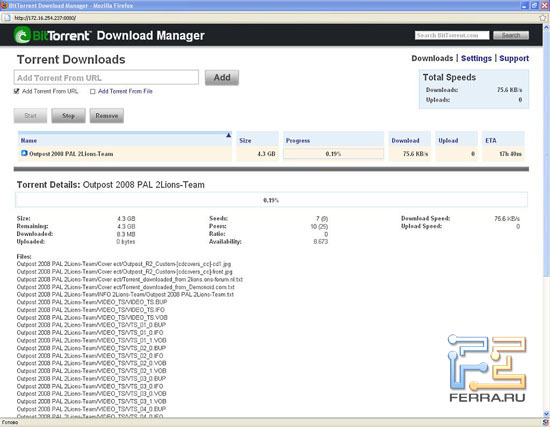Open the Settings page
Viewport: 550px width, 427px height.
[x=476, y=58]
